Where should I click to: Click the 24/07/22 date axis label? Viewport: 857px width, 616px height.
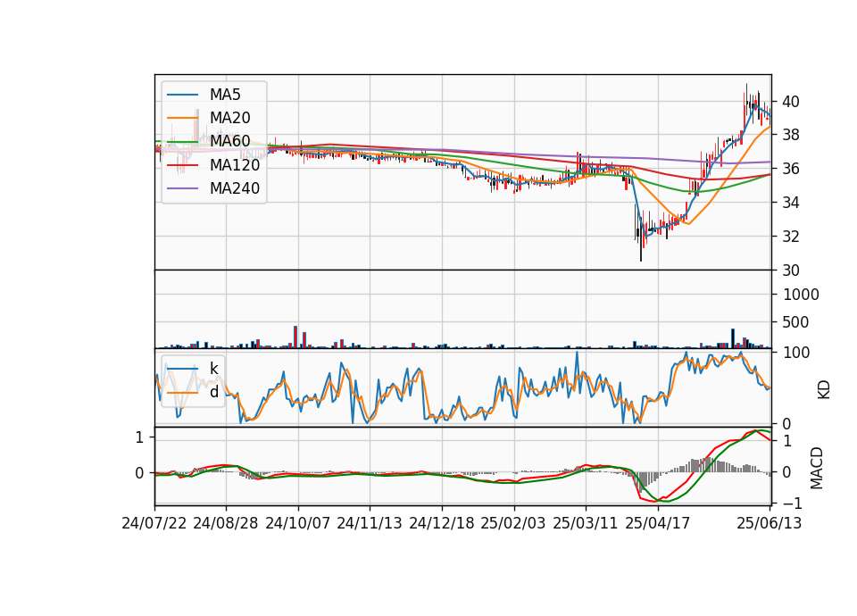click(x=154, y=523)
